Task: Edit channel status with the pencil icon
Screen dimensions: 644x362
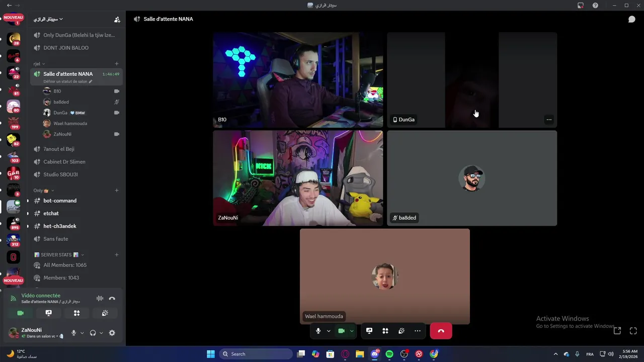Action: point(91,81)
